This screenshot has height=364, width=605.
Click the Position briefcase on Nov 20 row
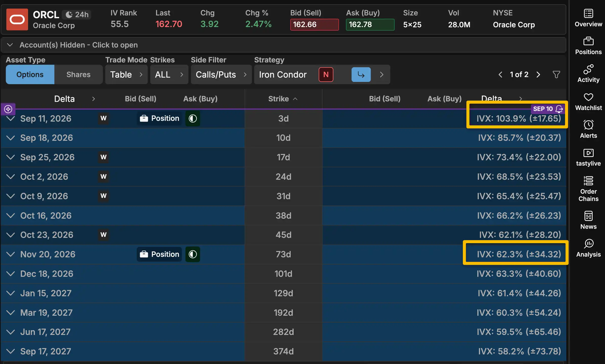coord(160,254)
